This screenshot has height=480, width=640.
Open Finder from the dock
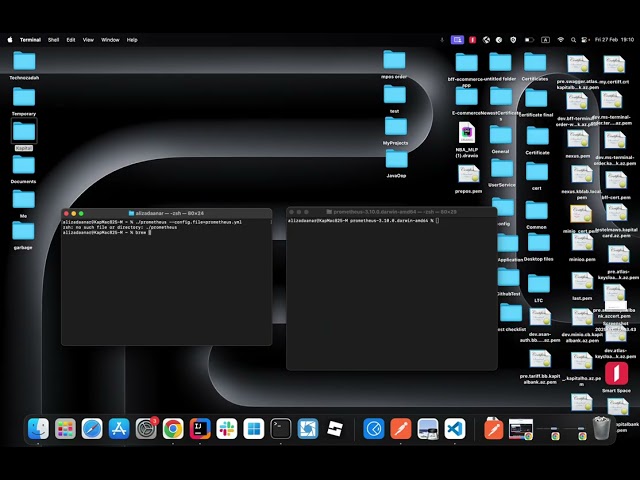[x=38, y=429]
